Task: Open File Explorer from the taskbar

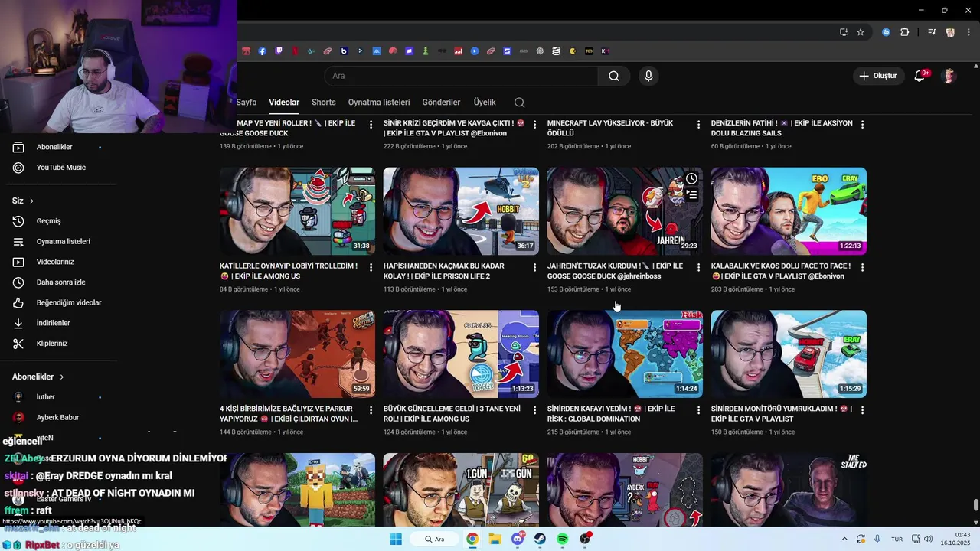Action: 495,539
